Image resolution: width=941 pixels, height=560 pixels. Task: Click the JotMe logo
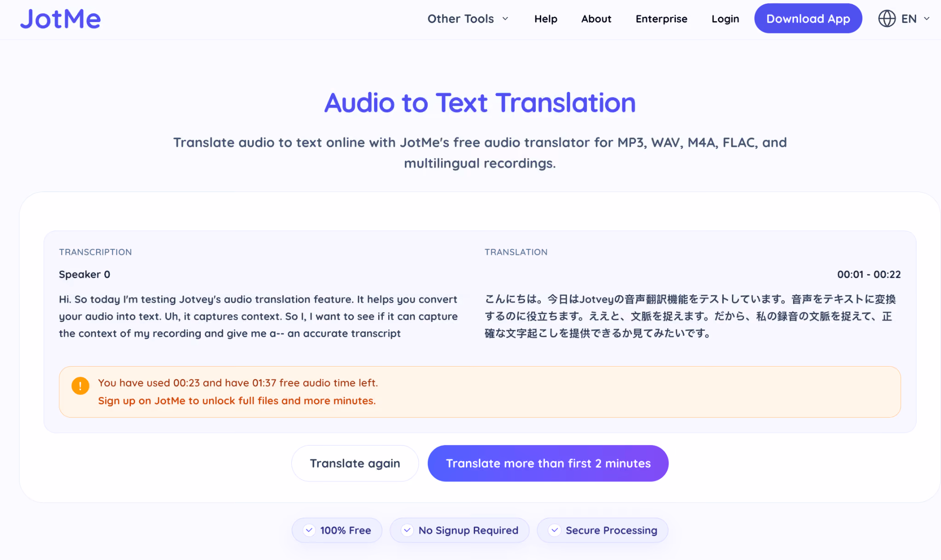(60, 19)
